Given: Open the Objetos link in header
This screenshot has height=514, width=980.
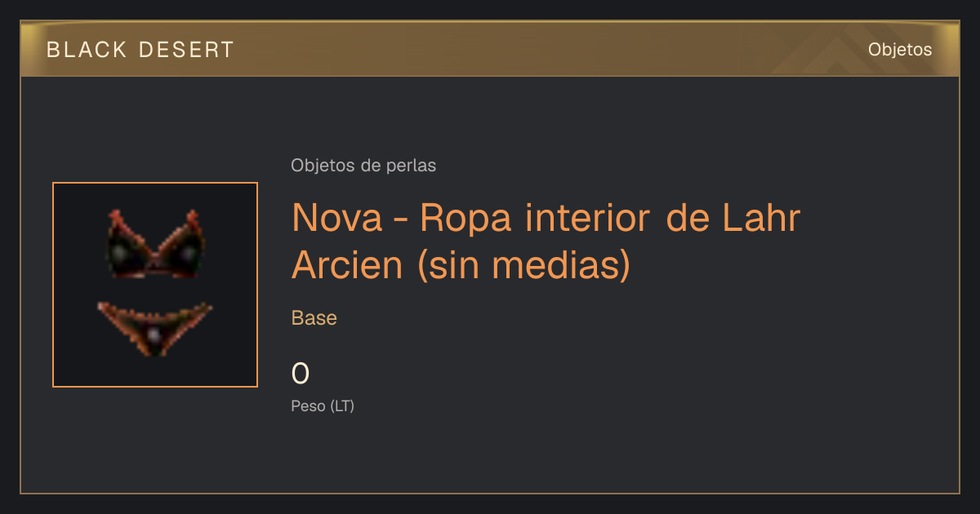Looking at the screenshot, I should pyautogui.click(x=900, y=50).
